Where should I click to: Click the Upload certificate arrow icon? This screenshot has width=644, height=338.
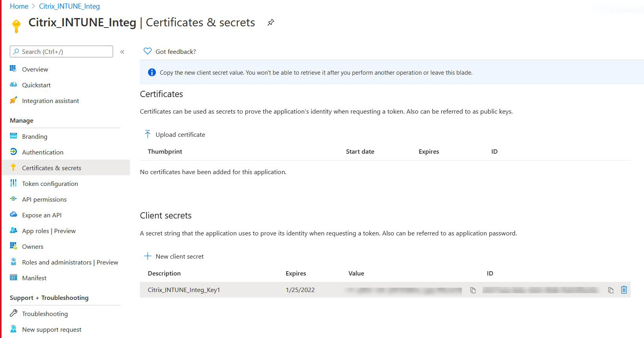(x=148, y=134)
